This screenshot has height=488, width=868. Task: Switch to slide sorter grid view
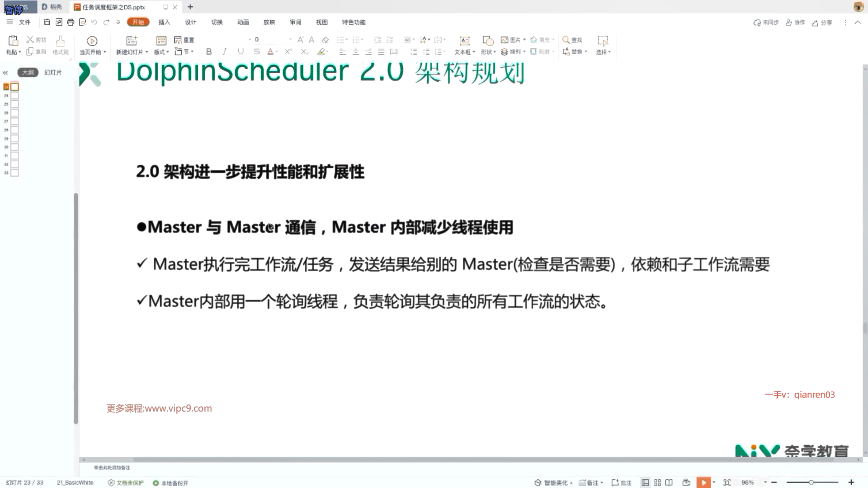657,483
